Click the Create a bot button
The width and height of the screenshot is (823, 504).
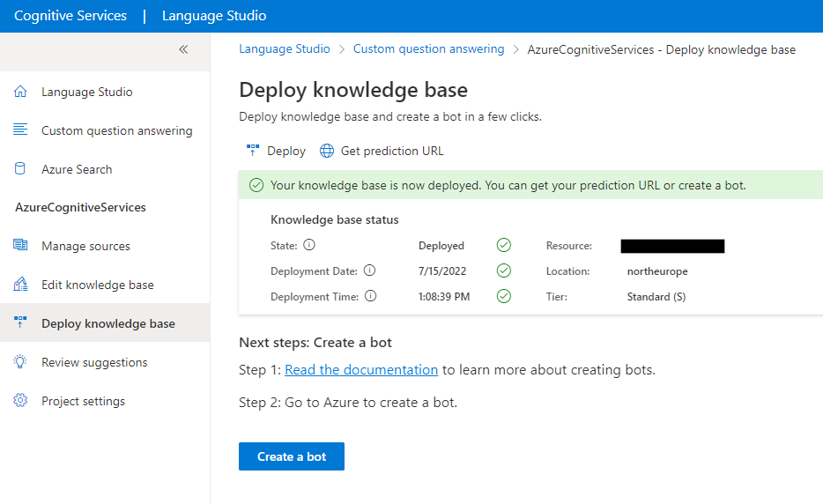point(292,456)
